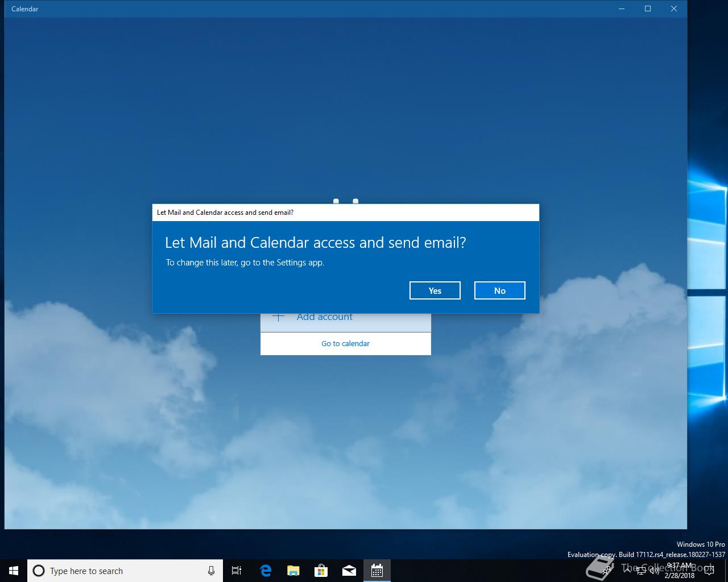Click the dialog title bar text
The height and width of the screenshot is (582, 728).
225,212
